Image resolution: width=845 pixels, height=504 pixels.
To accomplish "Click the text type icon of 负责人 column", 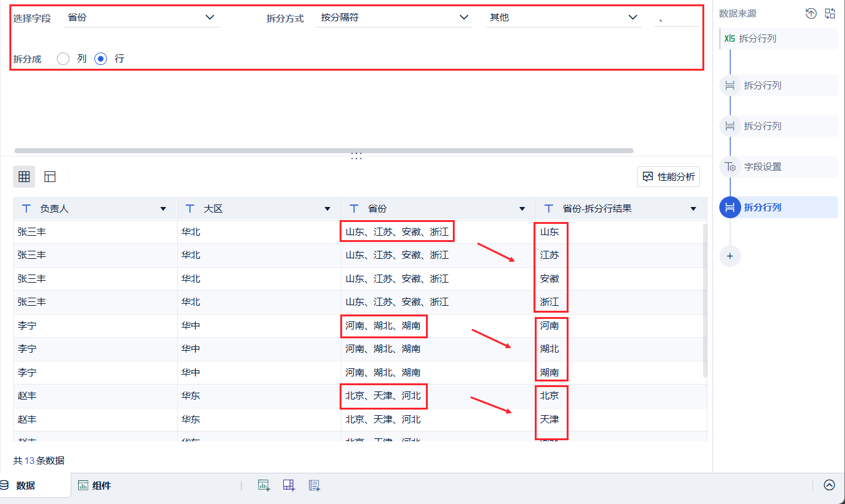I will click(26, 209).
